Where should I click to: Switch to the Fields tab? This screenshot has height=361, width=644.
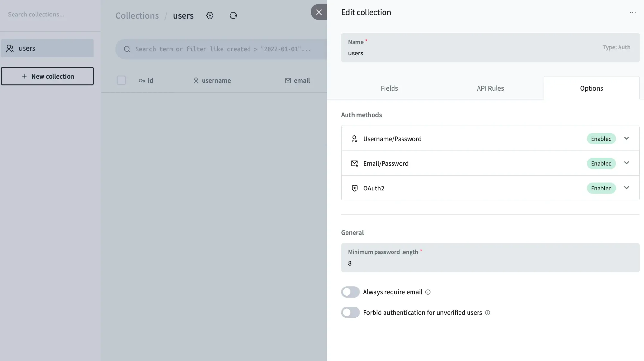389,88
